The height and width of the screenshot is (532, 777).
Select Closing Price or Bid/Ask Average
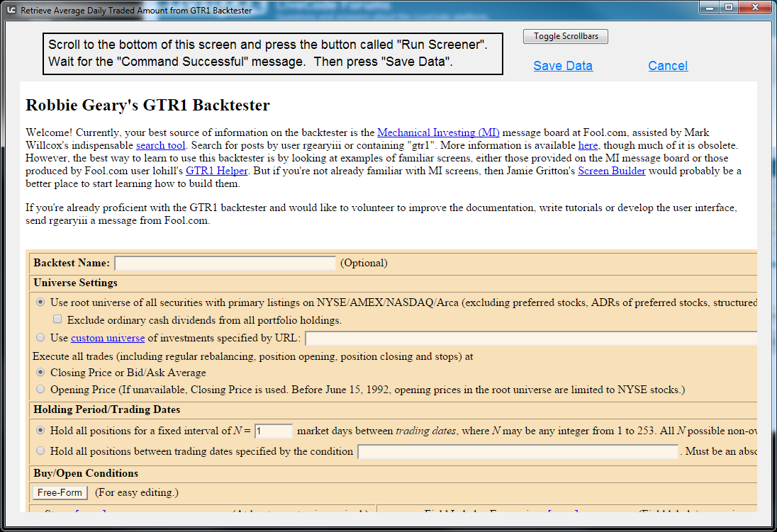40,373
